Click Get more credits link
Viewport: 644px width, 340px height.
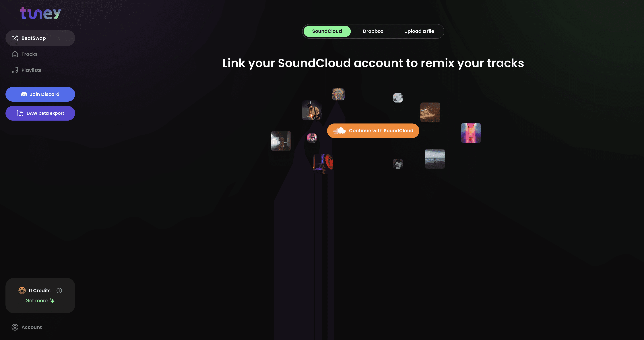[x=40, y=301]
